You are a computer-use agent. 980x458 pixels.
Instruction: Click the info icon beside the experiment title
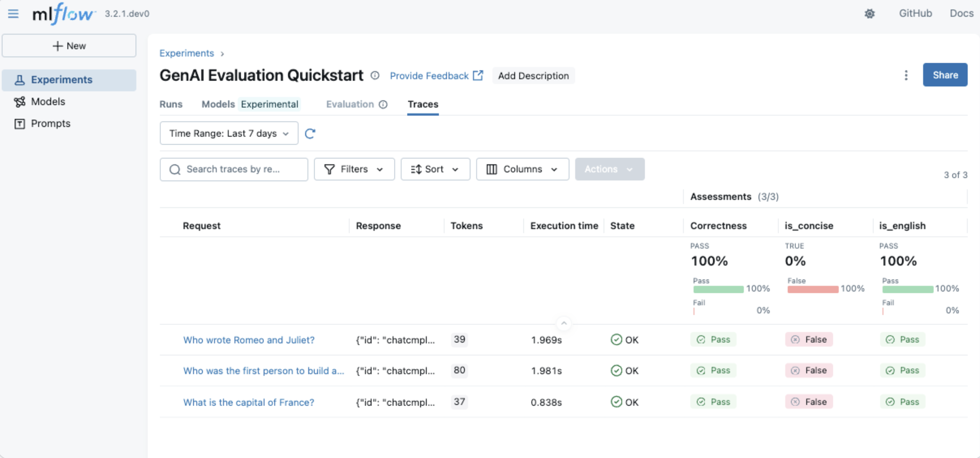tap(375, 75)
